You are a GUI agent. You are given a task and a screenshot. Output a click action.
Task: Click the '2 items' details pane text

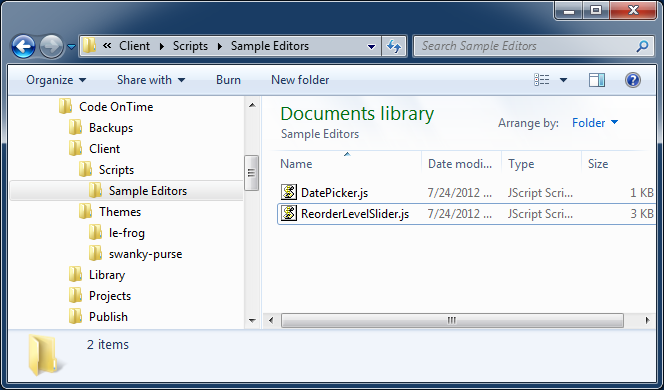click(108, 345)
